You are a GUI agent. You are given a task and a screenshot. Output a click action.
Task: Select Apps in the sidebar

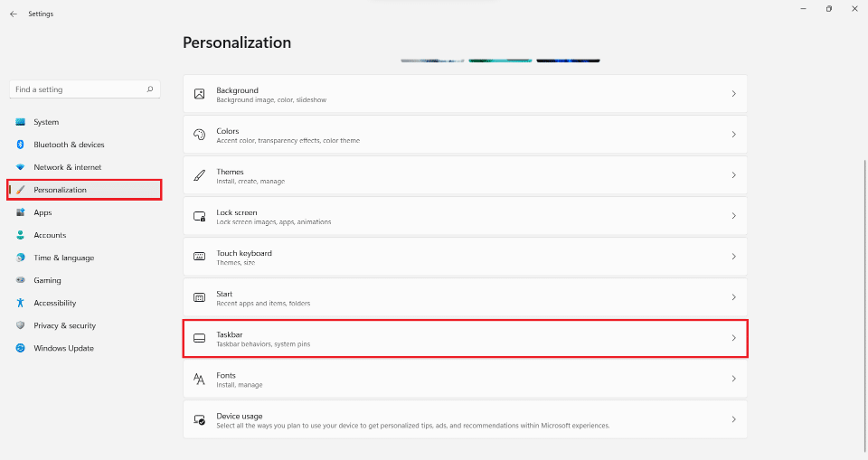click(42, 212)
